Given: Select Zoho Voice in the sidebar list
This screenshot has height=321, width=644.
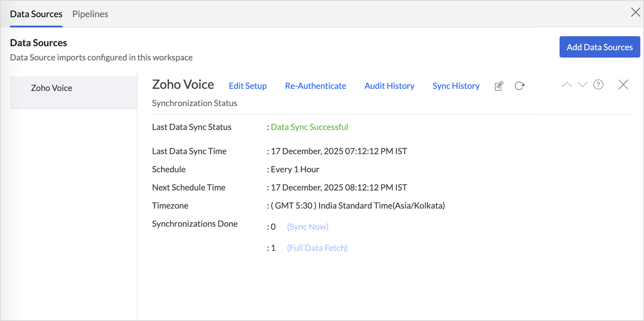Looking at the screenshot, I should click(52, 88).
